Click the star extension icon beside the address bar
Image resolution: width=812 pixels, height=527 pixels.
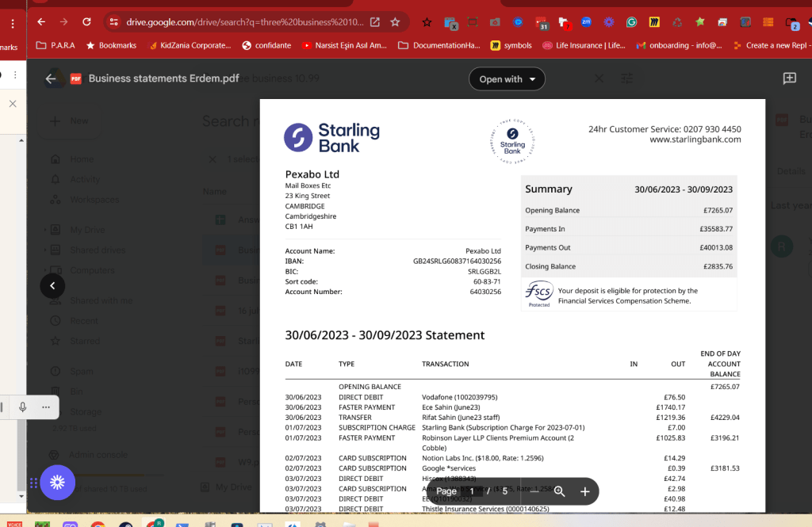pos(427,22)
